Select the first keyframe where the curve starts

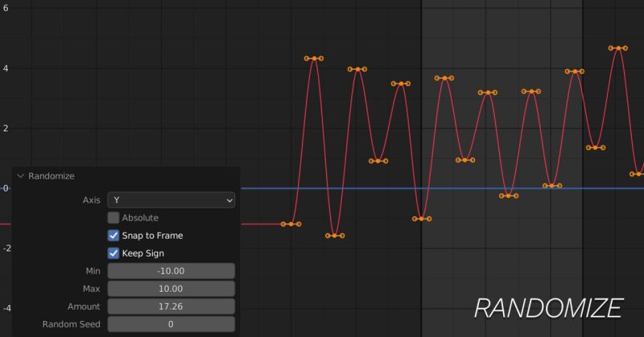291,224
